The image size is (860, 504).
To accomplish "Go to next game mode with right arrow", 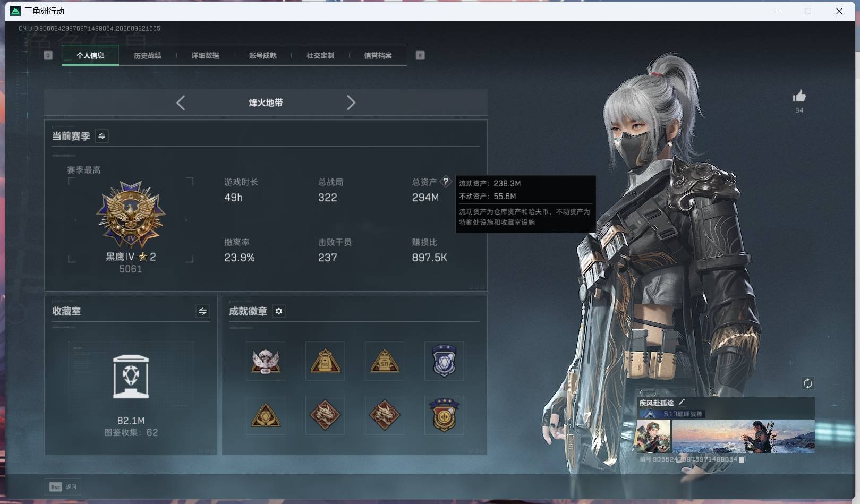I will pyautogui.click(x=351, y=102).
